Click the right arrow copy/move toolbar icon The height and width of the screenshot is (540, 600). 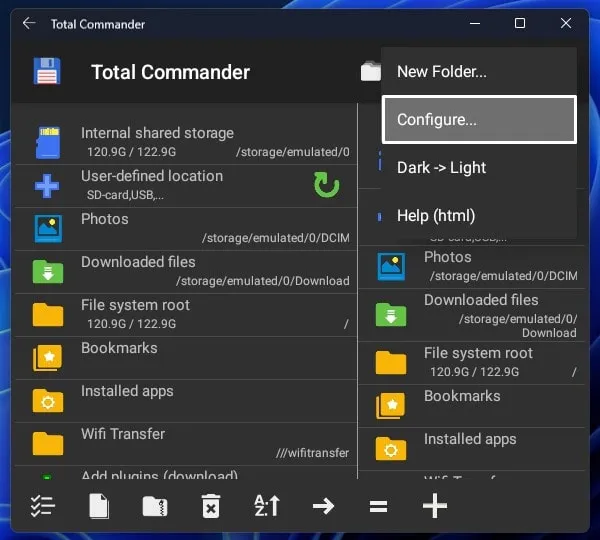(x=323, y=506)
